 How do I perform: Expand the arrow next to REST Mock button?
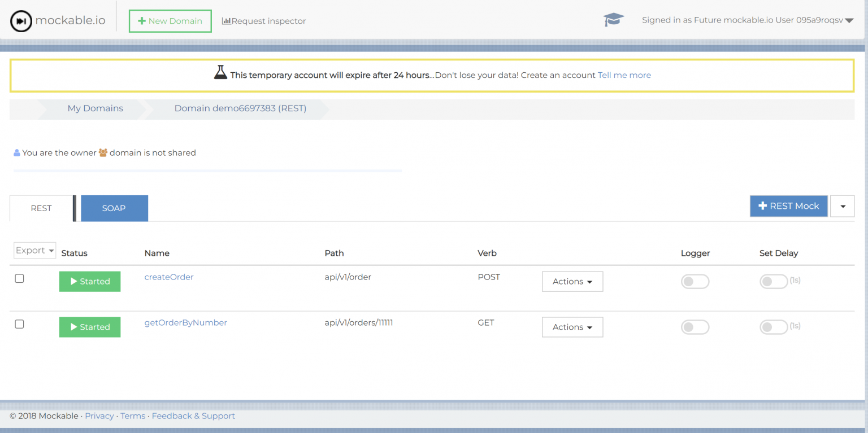[842, 206]
